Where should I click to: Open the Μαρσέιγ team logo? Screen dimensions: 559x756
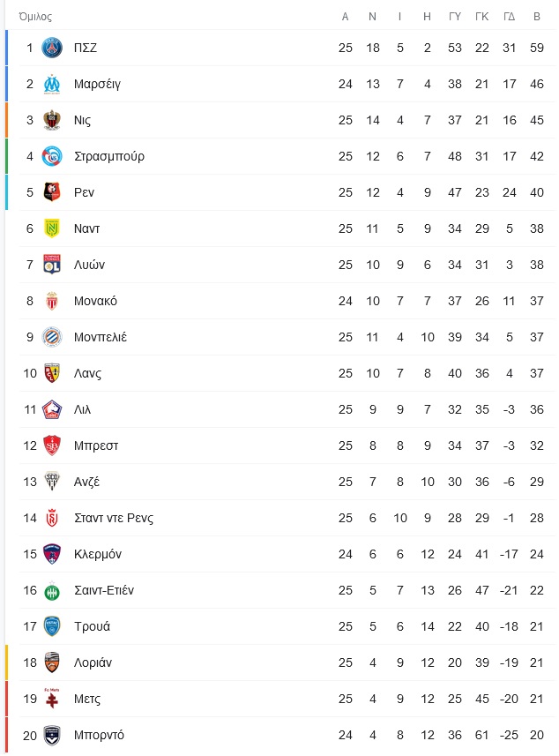[51, 84]
